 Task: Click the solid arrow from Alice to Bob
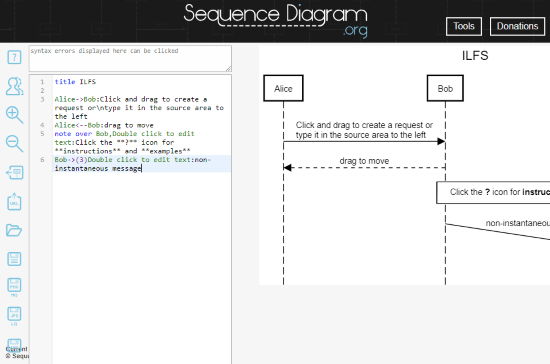tap(364, 142)
